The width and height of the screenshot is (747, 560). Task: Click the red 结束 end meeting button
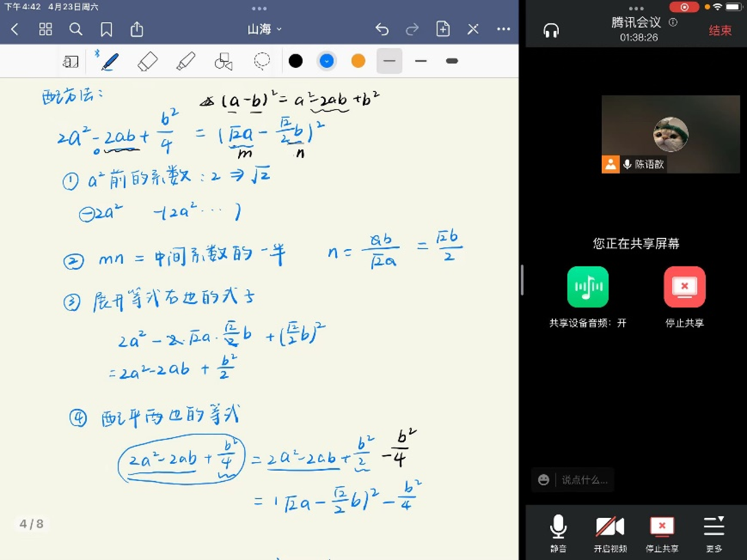tap(720, 31)
